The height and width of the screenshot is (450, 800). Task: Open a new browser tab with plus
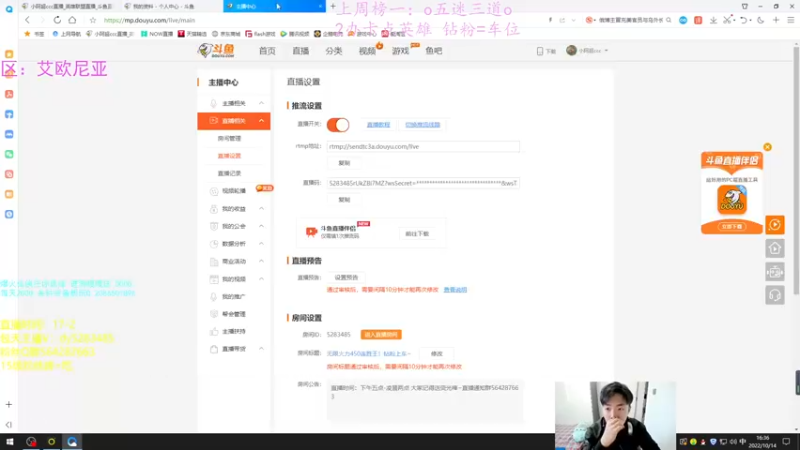tap(333, 6)
